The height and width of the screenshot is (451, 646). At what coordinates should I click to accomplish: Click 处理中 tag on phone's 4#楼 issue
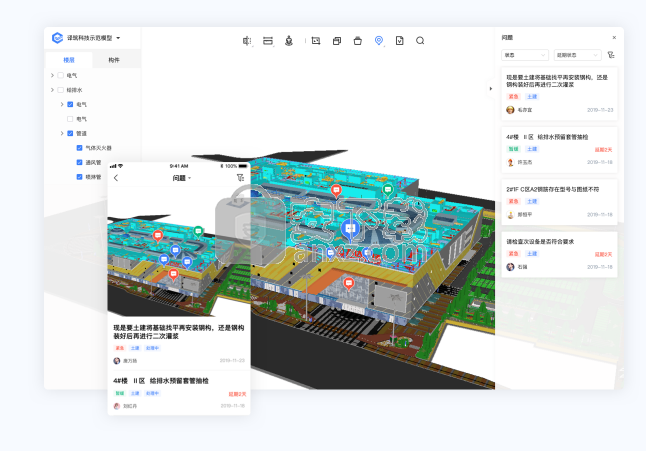152,393
